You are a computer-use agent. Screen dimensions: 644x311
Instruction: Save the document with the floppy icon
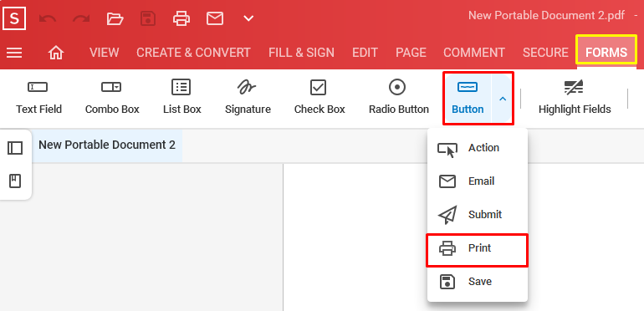pos(148,18)
